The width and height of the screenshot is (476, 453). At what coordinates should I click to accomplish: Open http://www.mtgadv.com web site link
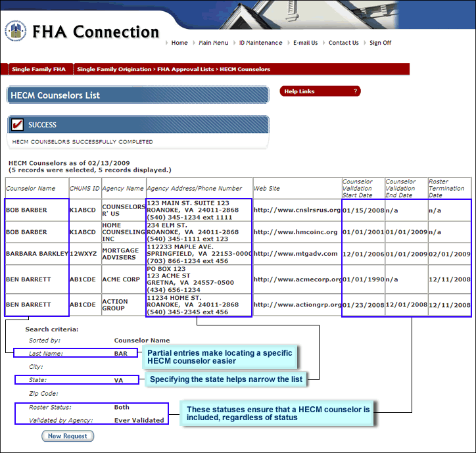pyautogui.click(x=295, y=254)
